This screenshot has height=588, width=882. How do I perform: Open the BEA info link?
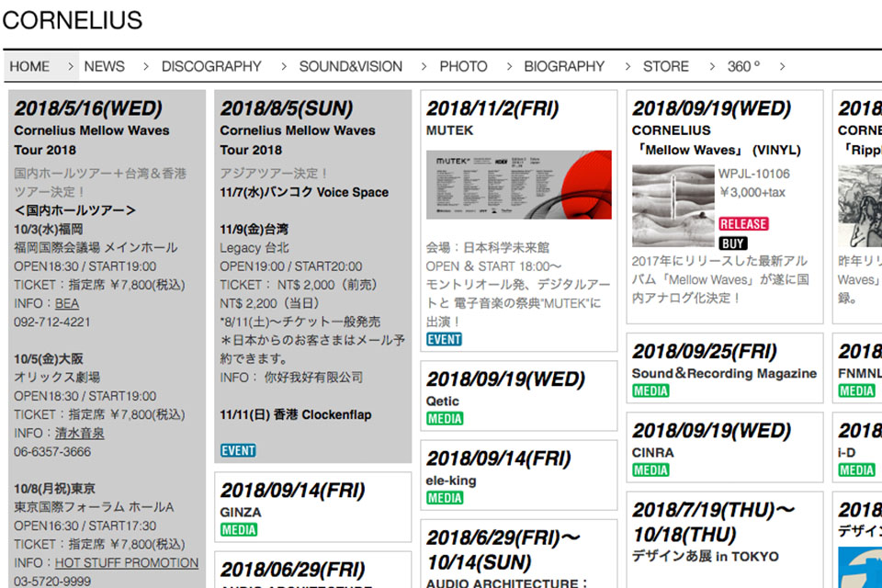pyautogui.click(x=67, y=303)
